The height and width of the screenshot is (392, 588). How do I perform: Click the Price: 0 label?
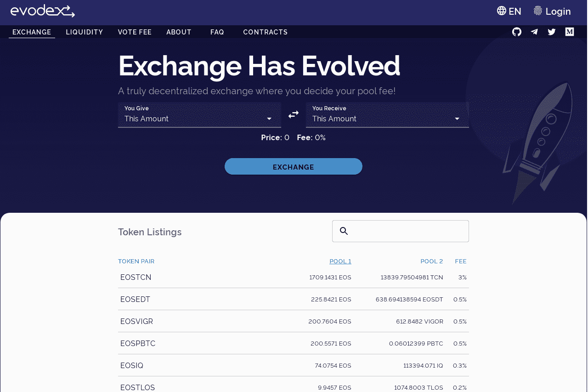[275, 137]
